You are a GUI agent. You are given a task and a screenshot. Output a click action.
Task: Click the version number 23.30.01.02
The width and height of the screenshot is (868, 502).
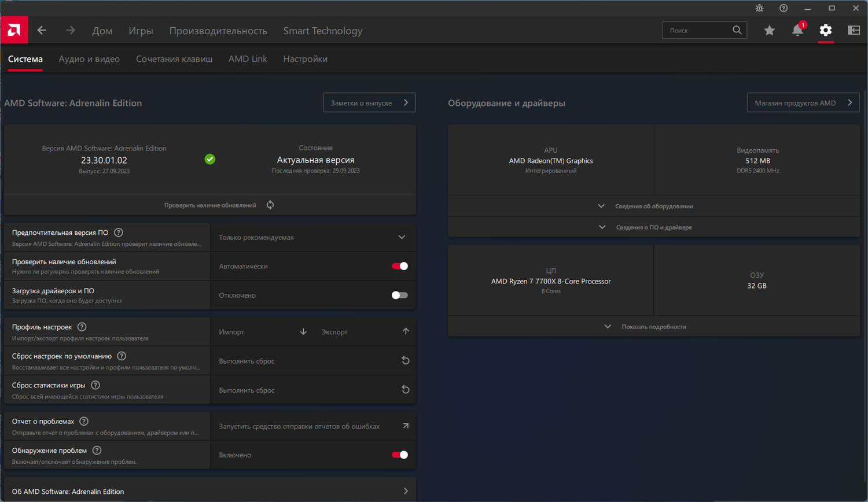click(x=104, y=160)
